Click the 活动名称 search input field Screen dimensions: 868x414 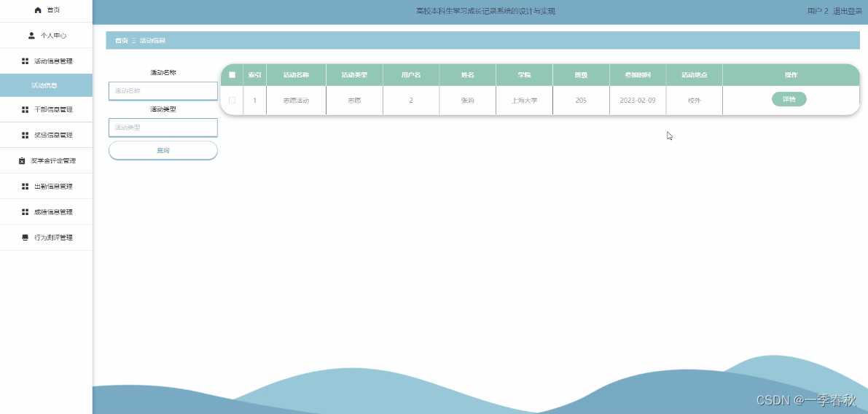pyautogui.click(x=163, y=91)
